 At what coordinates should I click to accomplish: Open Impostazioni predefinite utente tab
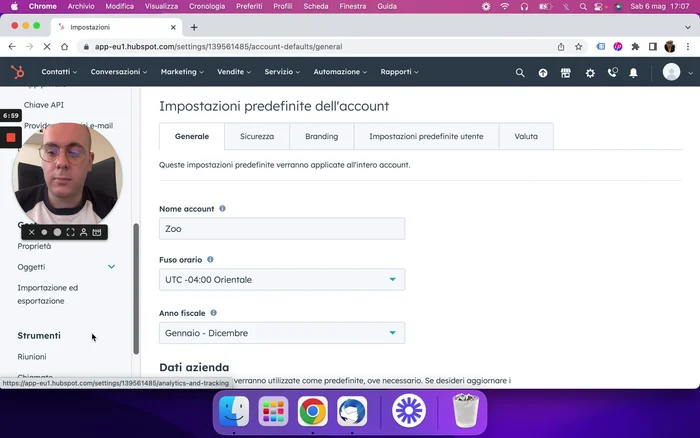click(x=426, y=137)
